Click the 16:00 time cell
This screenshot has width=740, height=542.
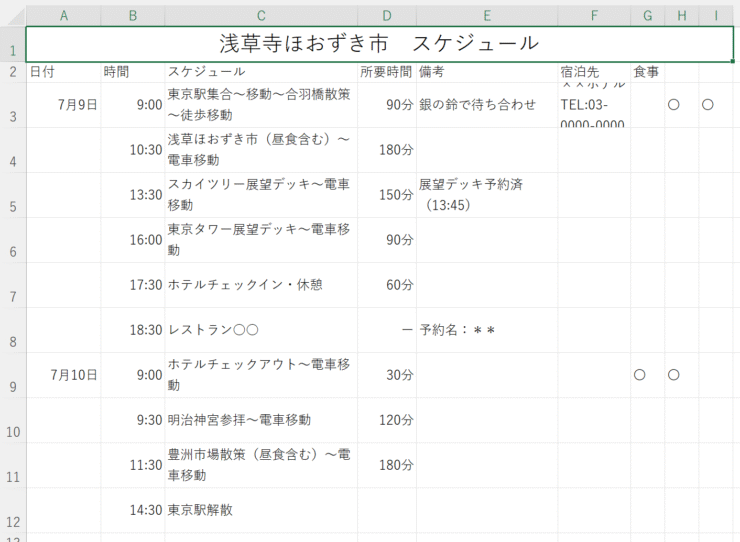133,240
